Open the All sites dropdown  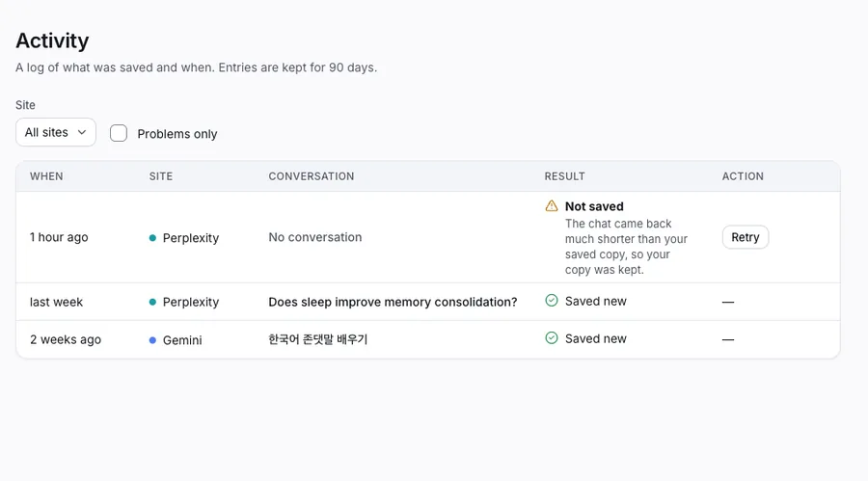coord(56,132)
